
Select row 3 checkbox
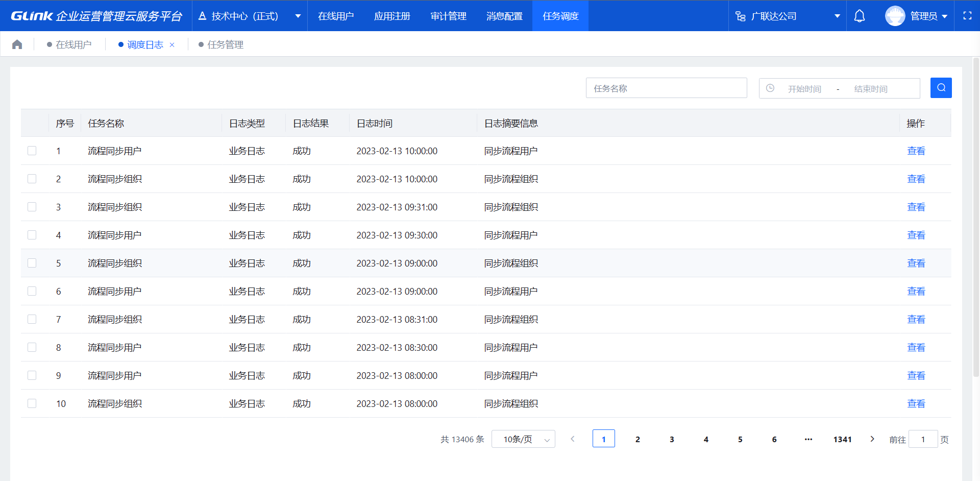click(32, 207)
